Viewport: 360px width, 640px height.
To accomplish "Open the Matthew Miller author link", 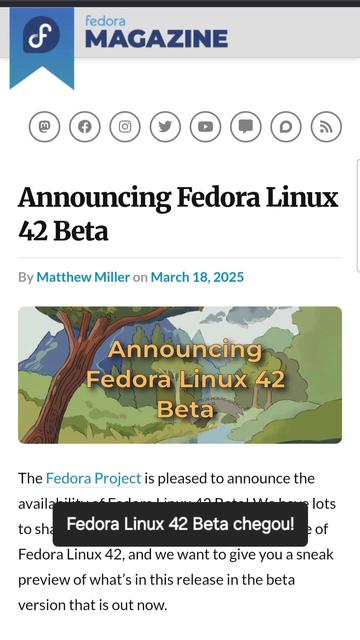I will coord(83,277).
